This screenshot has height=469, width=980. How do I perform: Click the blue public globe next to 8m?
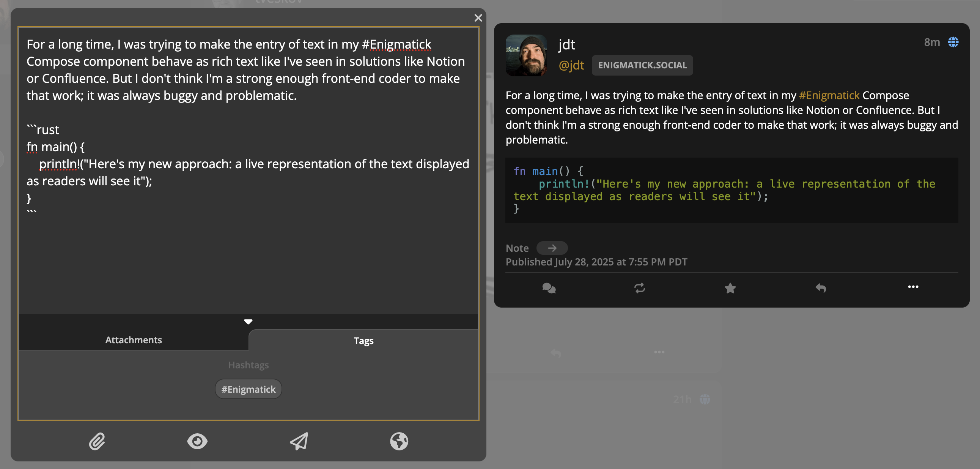tap(953, 42)
